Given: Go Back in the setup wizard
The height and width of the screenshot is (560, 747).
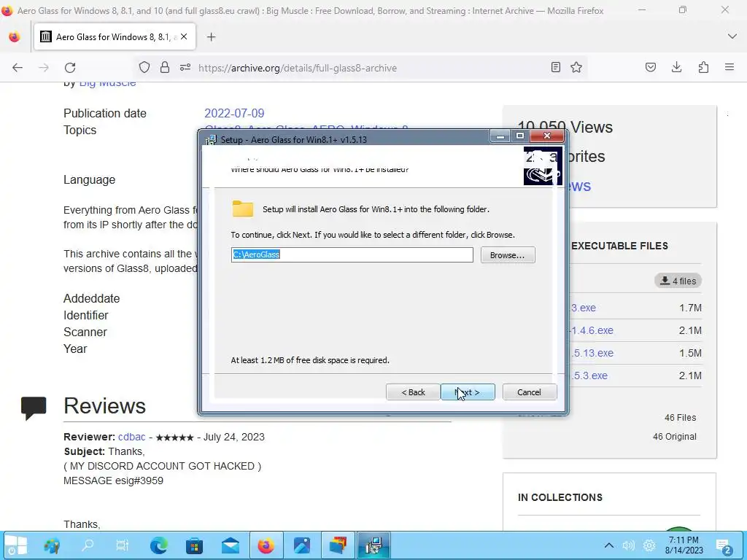Looking at the screenshot, I should (x=413, y=392).
